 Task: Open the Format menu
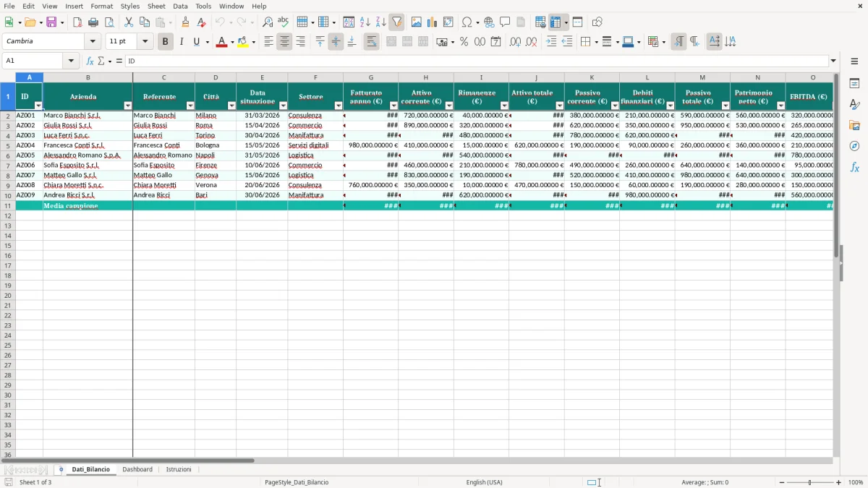(x=101, y=6)
